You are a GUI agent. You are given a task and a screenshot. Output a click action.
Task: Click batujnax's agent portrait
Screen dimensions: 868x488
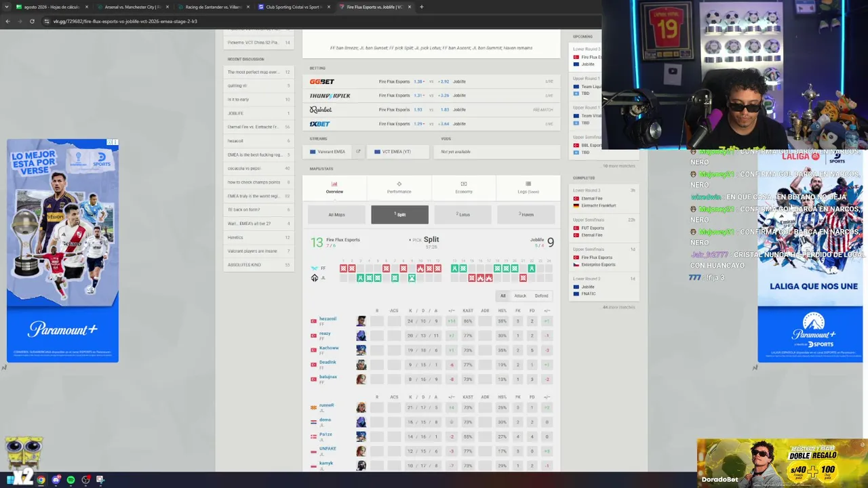click(361, 379)
